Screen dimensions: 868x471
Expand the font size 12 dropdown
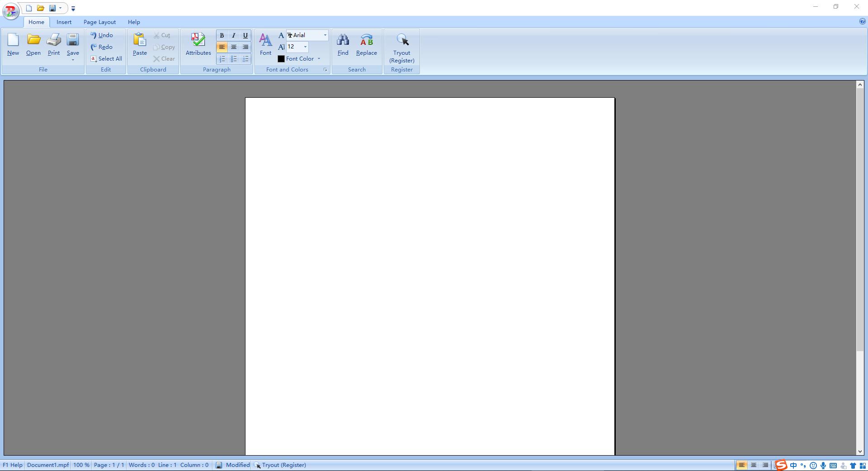305,47
